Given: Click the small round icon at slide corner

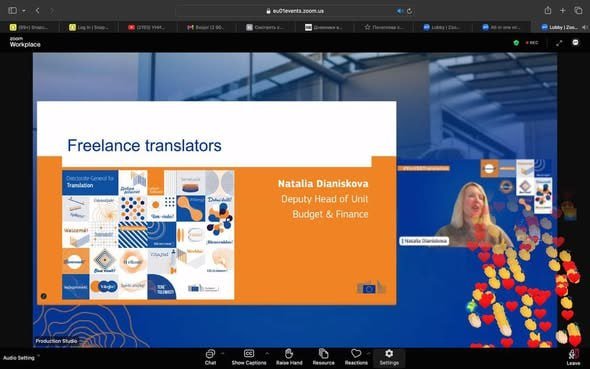Looking at the screenshot, I should point(44,296).
